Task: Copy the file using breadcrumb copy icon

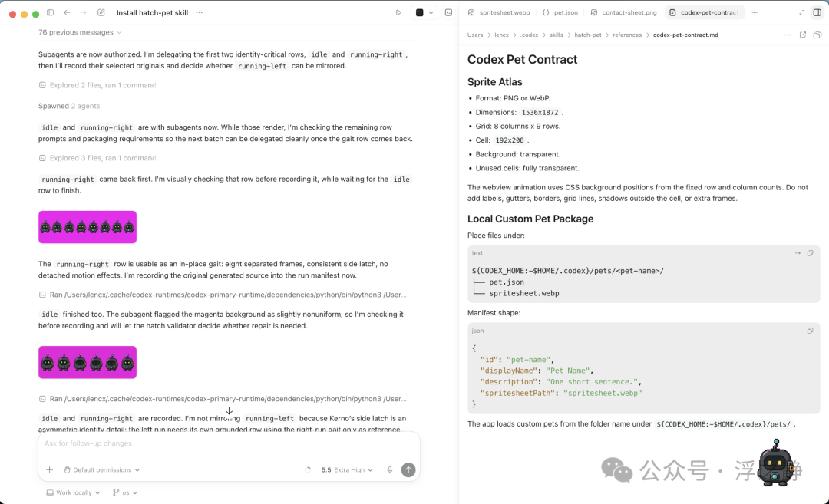Action: click(817, 35)
